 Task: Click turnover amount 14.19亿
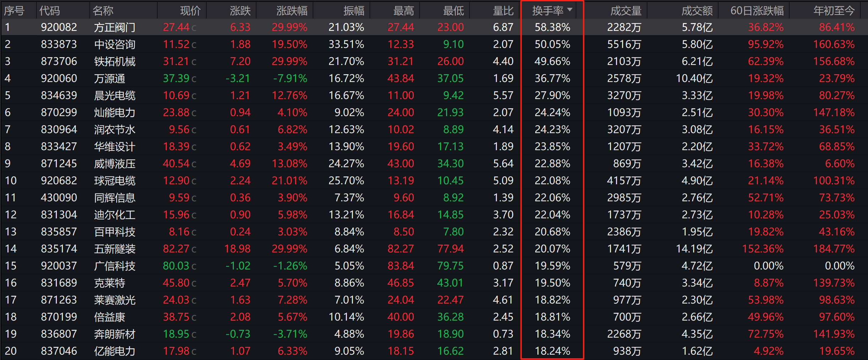tap(694, 249)
